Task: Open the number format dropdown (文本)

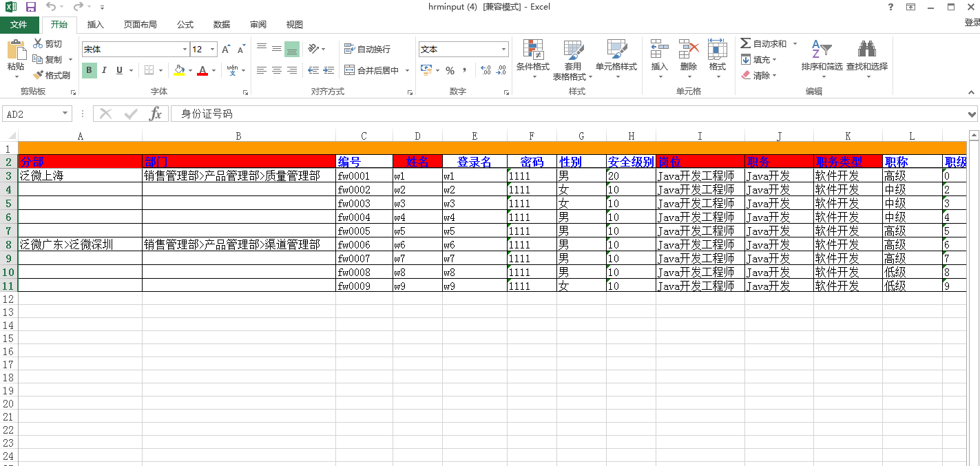Action: pos(503,50)
